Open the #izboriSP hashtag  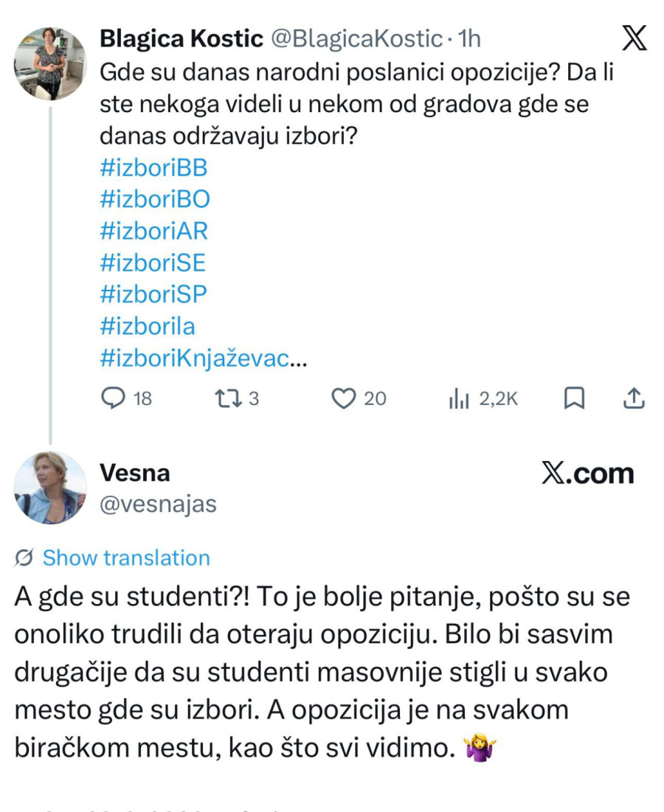click(153, 294)
